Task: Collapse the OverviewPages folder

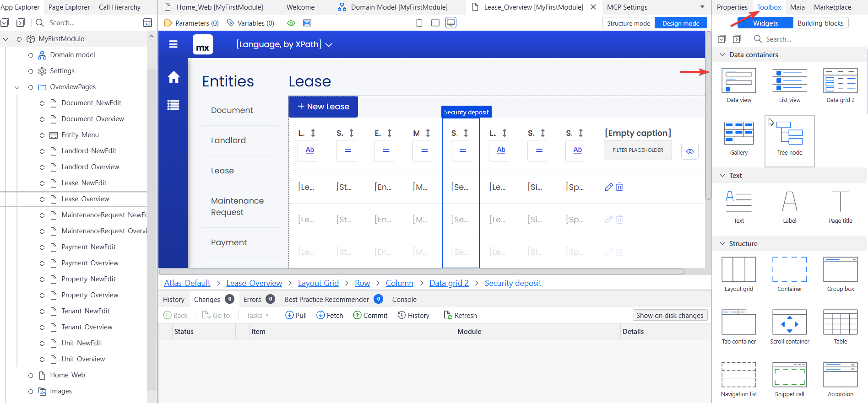Action: 17,87
